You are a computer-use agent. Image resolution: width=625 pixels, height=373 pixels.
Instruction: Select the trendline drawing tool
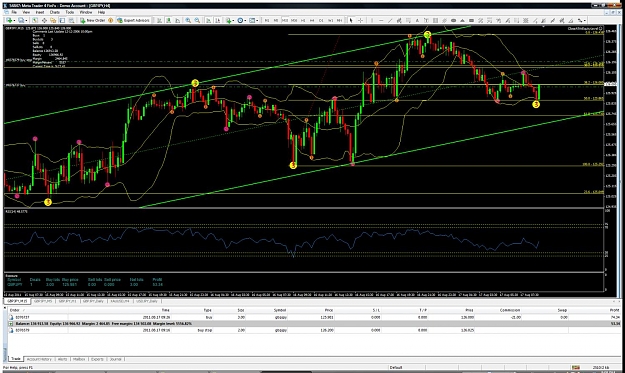pos(390,20)
